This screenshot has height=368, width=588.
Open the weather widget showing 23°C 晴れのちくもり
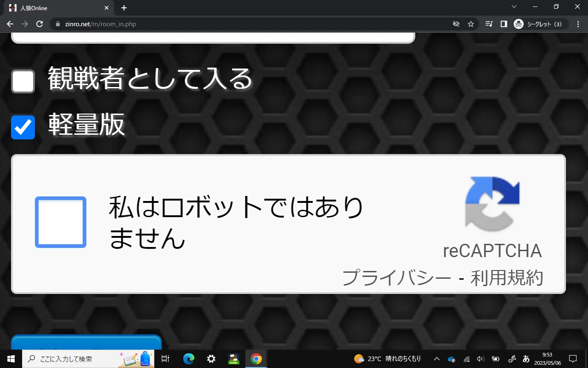pos(387,359)
